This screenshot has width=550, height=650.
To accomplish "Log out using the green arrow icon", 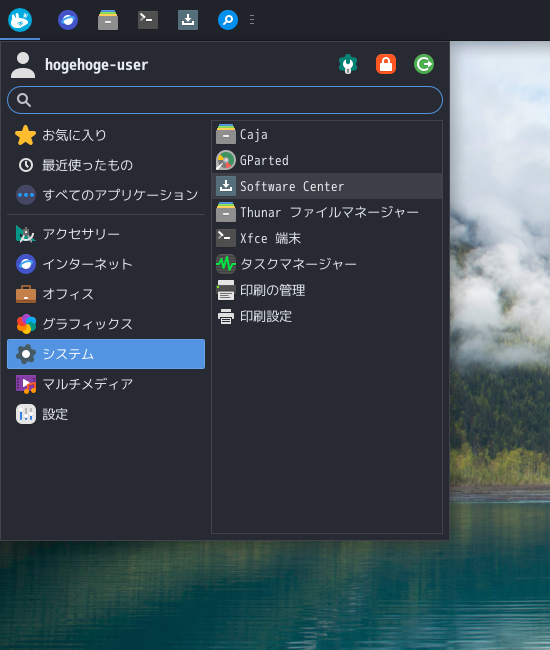I will [424, 64].
